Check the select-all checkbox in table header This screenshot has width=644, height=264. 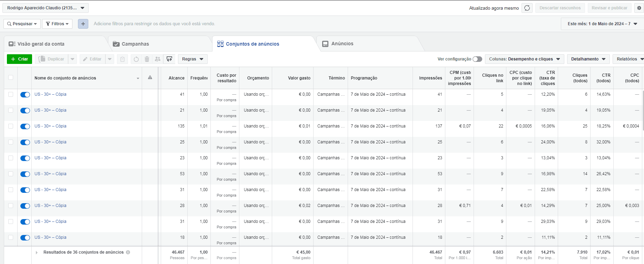click(x=11, y=77)
